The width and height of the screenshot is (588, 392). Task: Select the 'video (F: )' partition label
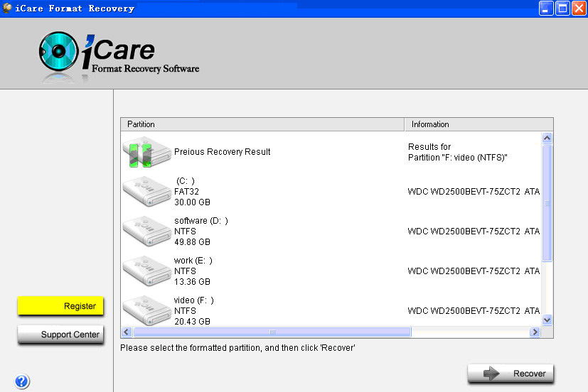[194, 300]
